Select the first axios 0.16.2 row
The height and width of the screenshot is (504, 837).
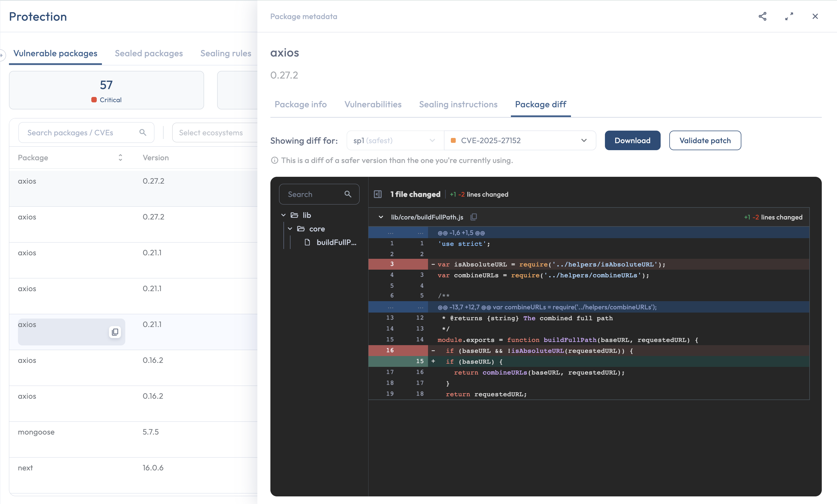pos(133,368)
